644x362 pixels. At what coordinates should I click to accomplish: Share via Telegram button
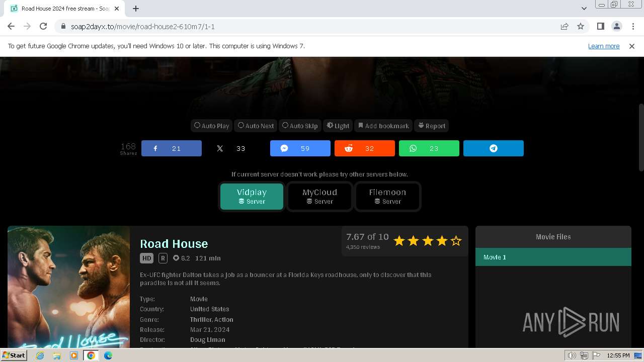pos(494,148)
